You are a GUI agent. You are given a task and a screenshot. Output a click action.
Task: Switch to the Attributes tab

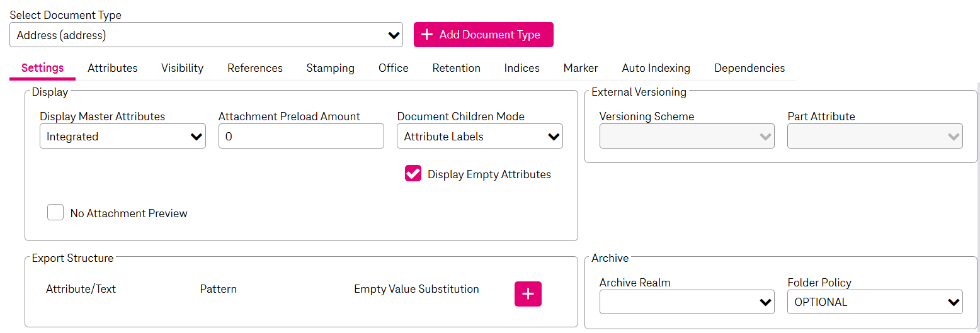(x=113, y=68)
